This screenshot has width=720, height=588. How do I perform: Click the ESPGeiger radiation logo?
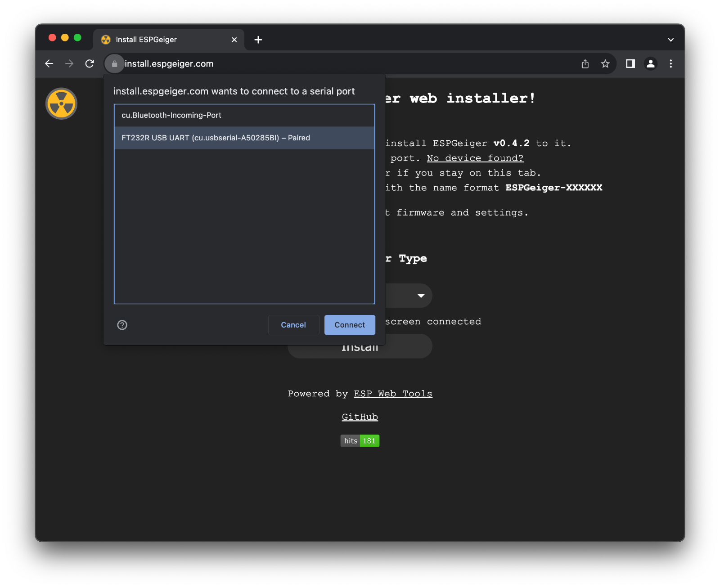pyautogui.click(x=62, y=103)
